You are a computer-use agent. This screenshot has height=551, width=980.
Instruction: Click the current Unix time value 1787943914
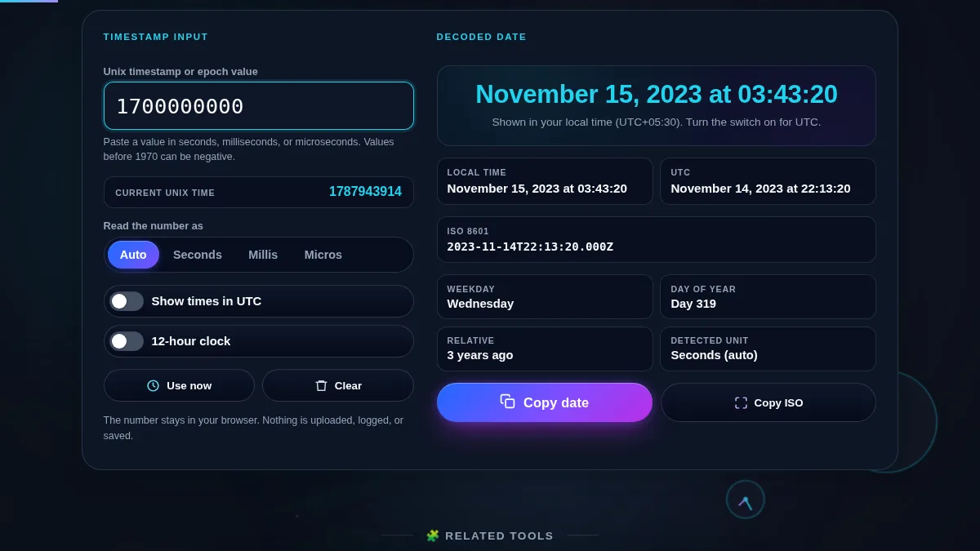click(x=365, y=192)
